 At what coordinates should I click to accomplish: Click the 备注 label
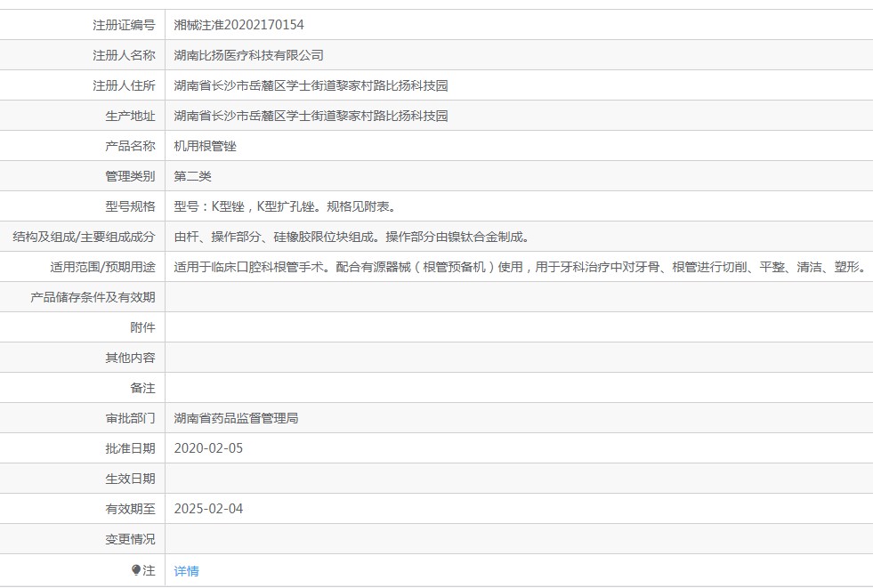(x=142, y=388)
